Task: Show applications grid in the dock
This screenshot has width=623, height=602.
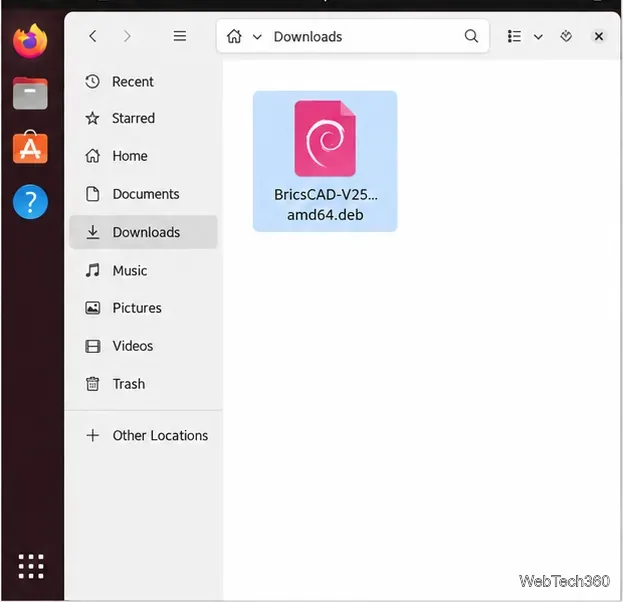Action: 31,566
